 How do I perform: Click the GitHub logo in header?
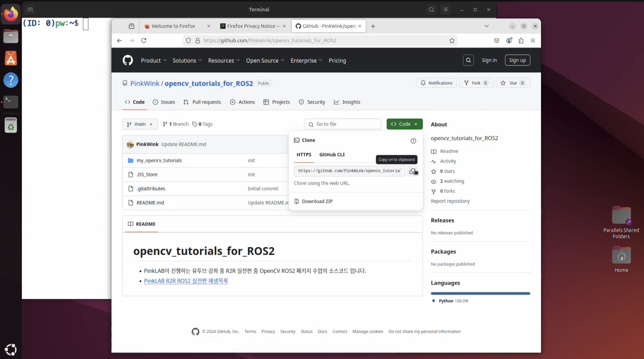[x=128, y=60]
